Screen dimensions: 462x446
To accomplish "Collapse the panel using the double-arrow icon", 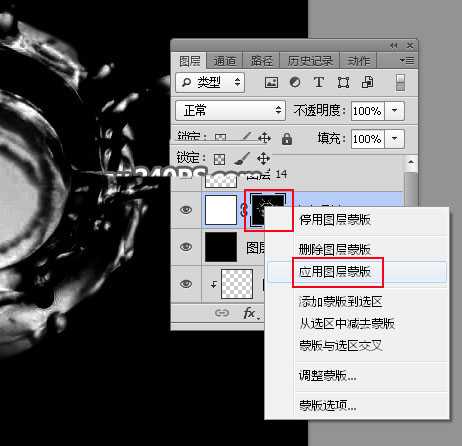I will coord(394,45).
